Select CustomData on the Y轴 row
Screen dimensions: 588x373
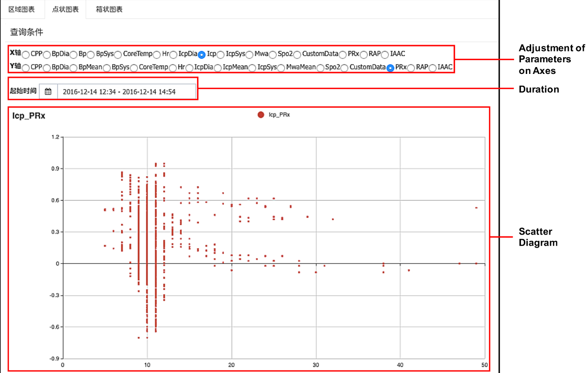344,68
